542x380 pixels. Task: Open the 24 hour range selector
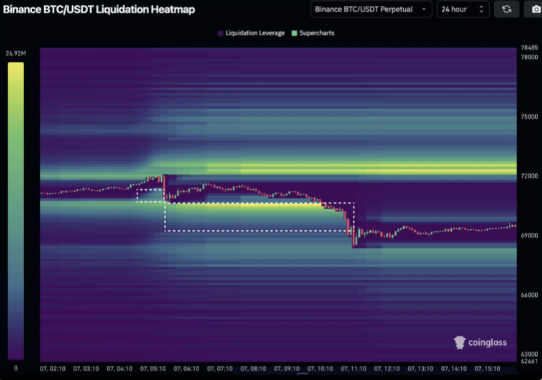[463, 9]
